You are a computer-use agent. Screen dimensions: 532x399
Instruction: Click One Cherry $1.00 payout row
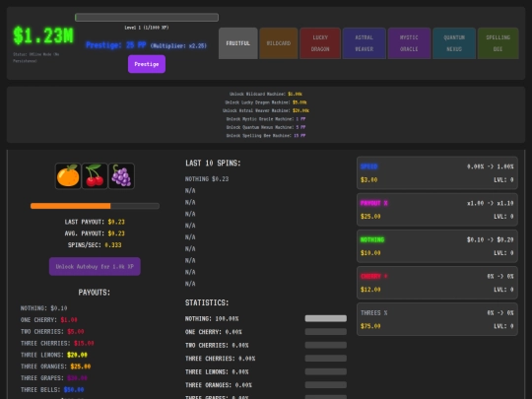coord(49,320)
